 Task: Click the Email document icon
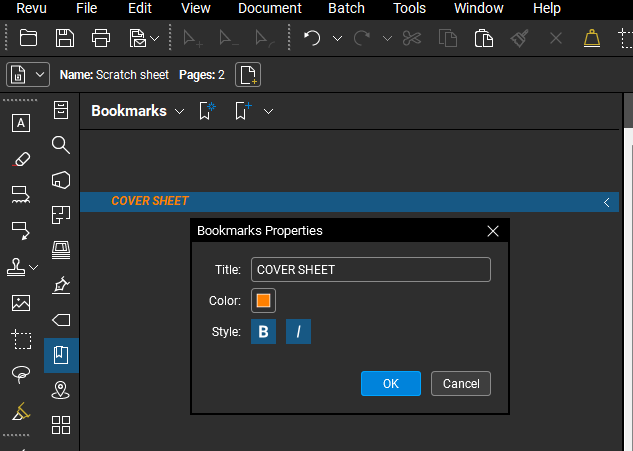pyautogui.click(x=138, y=38)
